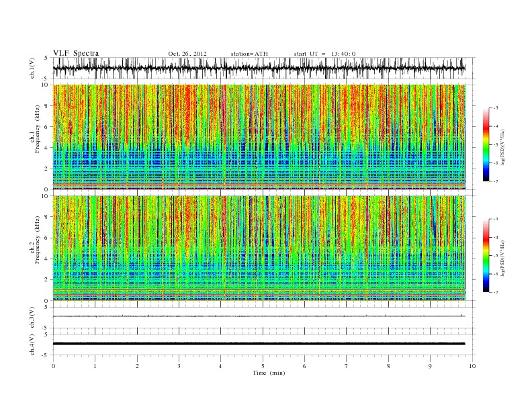Click the ch.1 spectrogram color bar
This screenshot has height=411, width=532.
click(x=486, y=144)
